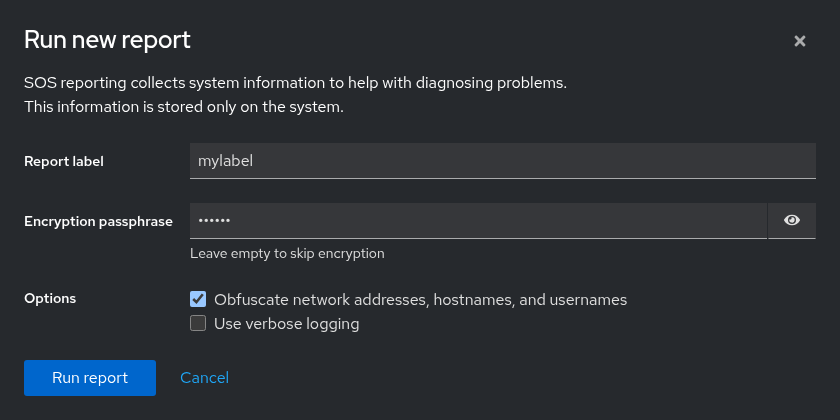Click the 'Report label' field caption
This screenshot has width=840, height=420.
click(64, 161)
